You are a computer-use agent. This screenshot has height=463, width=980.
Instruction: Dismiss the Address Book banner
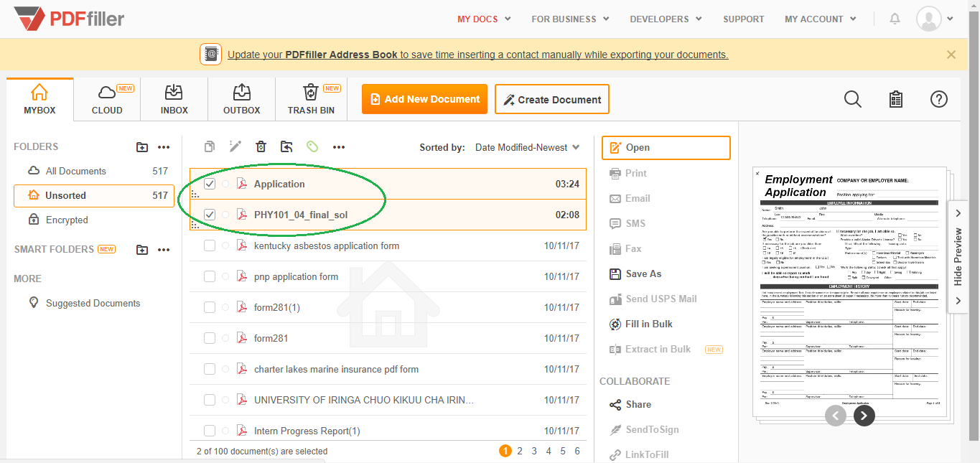951,55
